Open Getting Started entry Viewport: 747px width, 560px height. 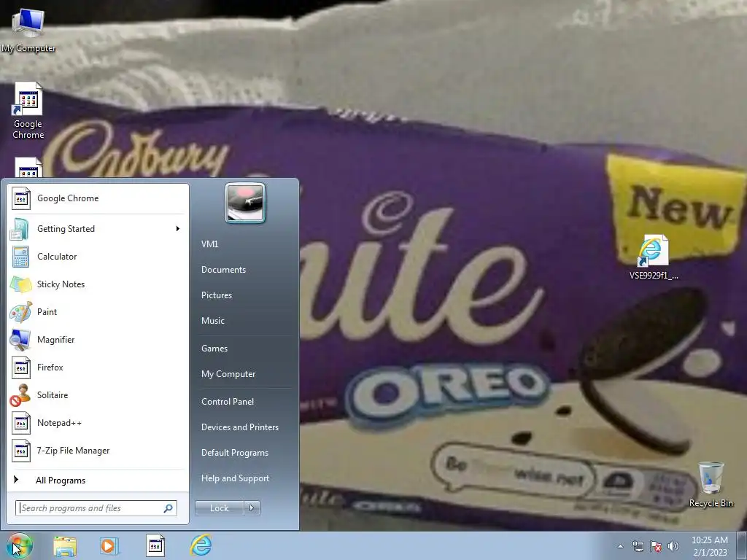pos(98,229)
